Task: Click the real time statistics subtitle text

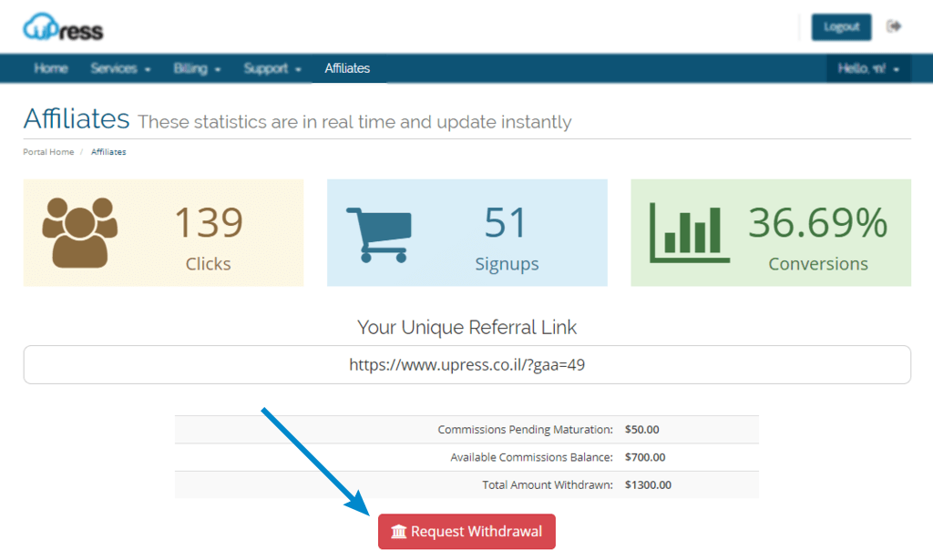Action: tap(354, 122)
